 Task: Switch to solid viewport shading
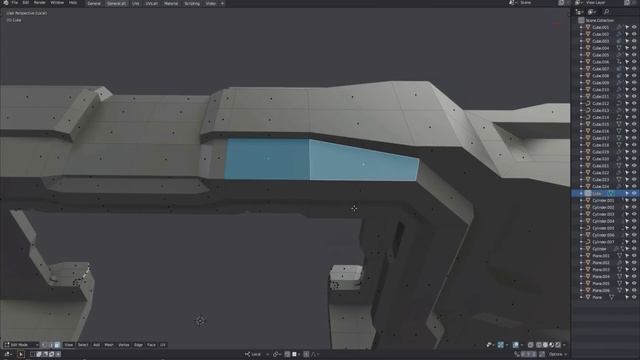pos(545,345)
